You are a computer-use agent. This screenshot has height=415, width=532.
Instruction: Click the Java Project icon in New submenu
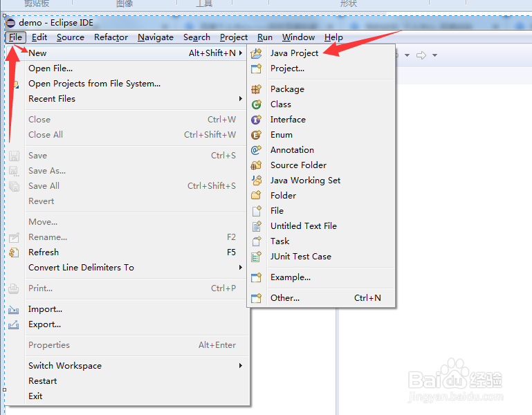tap(256, 53)
